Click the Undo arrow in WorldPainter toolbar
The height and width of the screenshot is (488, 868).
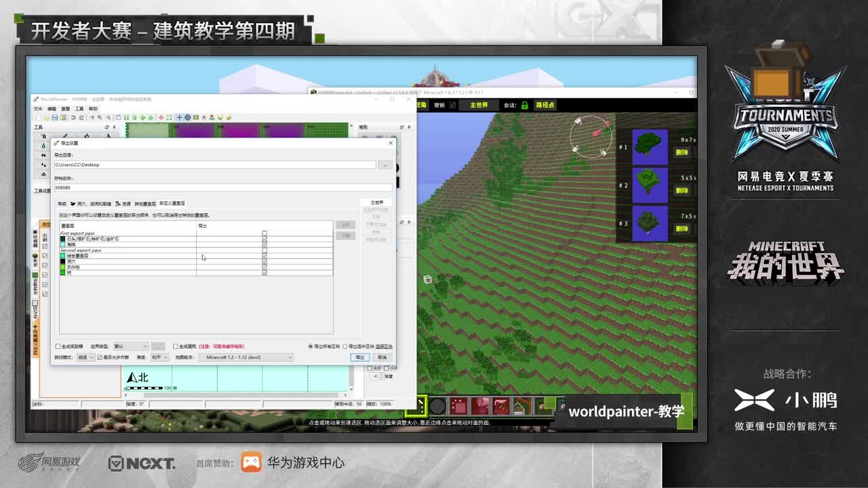(x=73, y=117)
